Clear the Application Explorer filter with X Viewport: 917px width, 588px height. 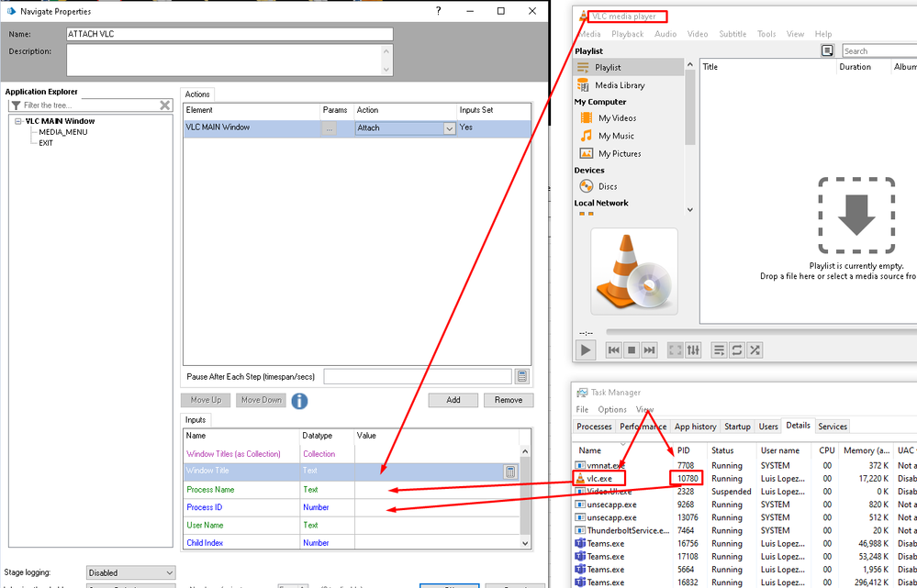coord(165,105)
